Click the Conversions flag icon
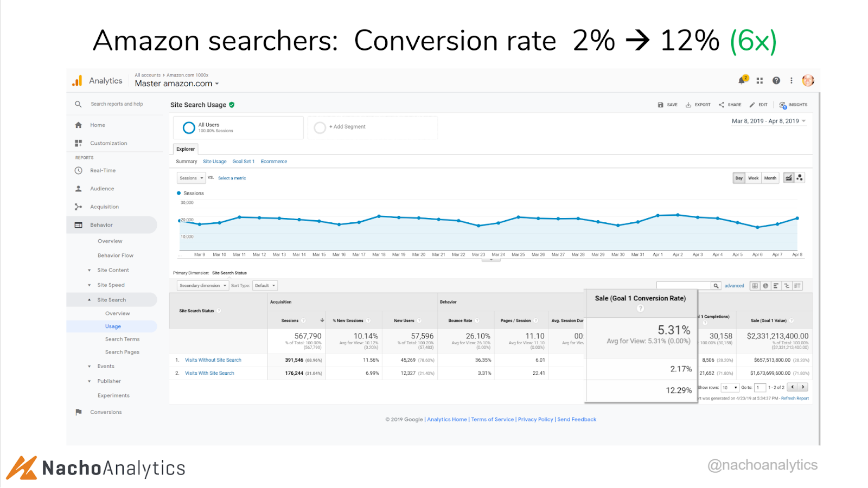This screenshot has height=488, width=868. click(x=78, y=412)
